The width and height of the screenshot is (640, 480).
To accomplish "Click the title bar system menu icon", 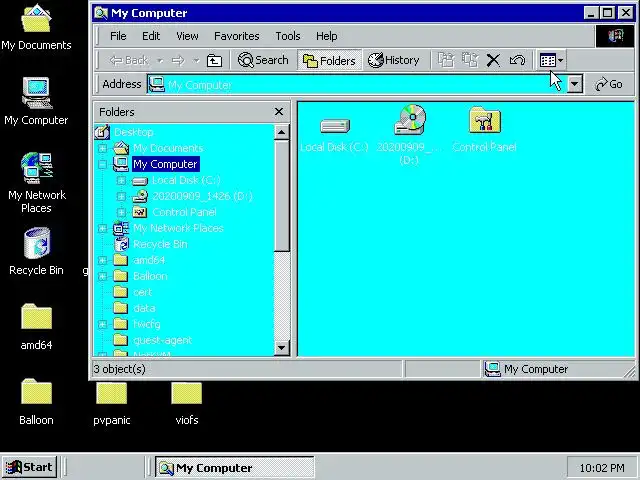I will pos(101,13).
